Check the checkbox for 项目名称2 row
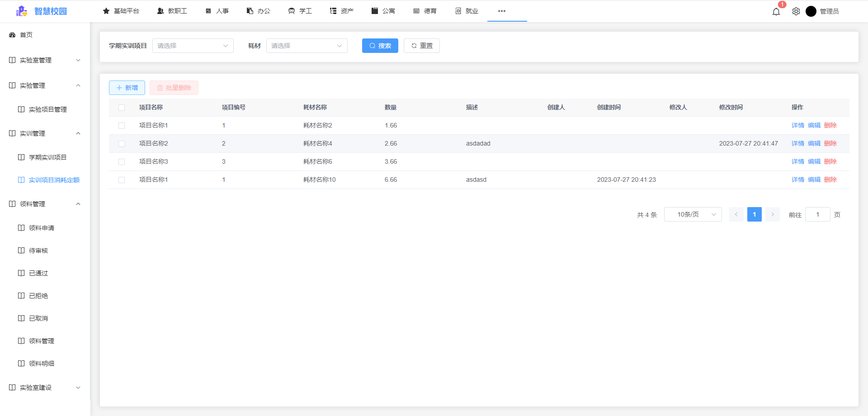This screenshot has width=868, height=416. point(121,143)
